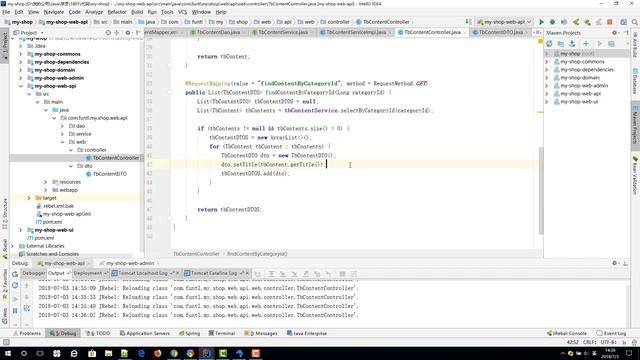The width and height of the screenshot is (640, 360).
Task: Open the Search Everywhere magnifier
Action: (x=635, y=22)
